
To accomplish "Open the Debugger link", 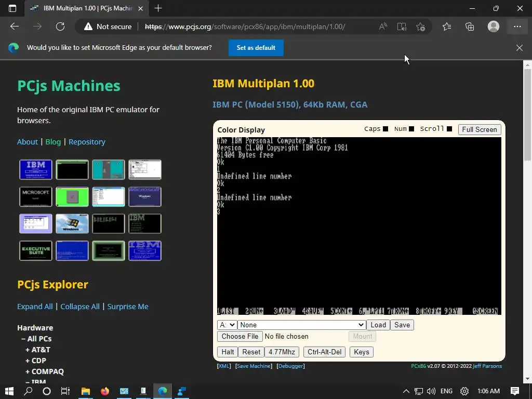I will pyautogui.click(x=291, y=366).
